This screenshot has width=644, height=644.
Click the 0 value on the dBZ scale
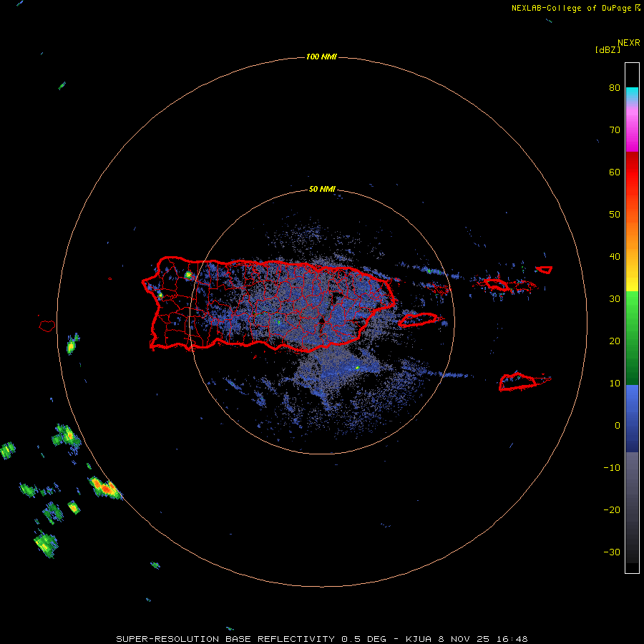pos(618,426)
